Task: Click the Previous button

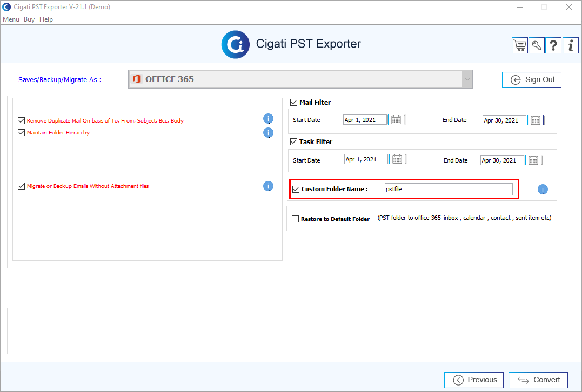Action: point(473,380)
